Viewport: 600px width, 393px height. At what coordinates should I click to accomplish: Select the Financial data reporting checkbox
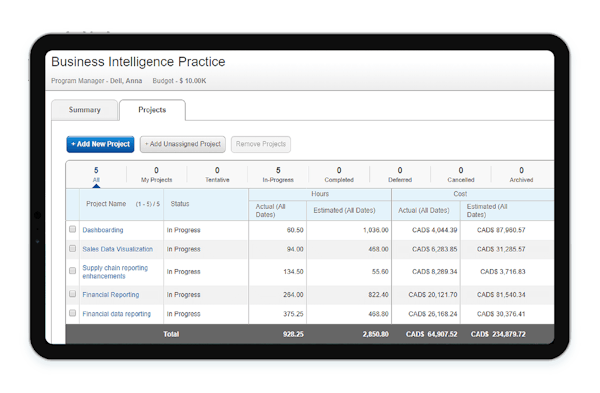pyautogui.click(x=72, y=313)
